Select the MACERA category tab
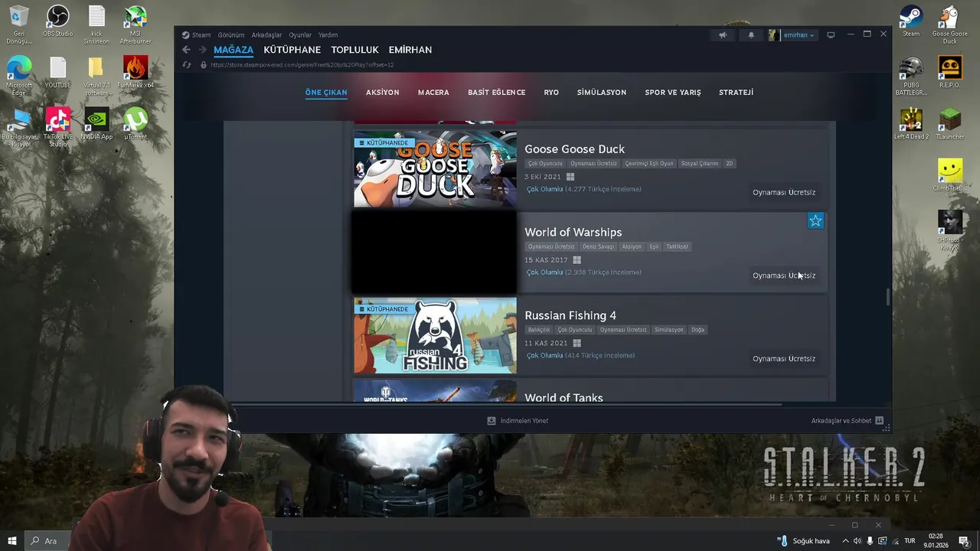This screenshot has width=980, height=551. 433,92
